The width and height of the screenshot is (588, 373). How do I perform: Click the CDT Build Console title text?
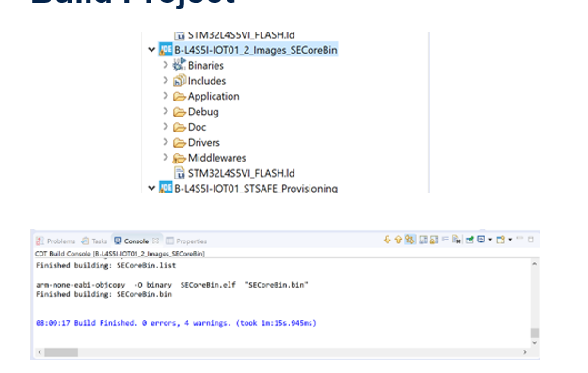click(119, 254)
